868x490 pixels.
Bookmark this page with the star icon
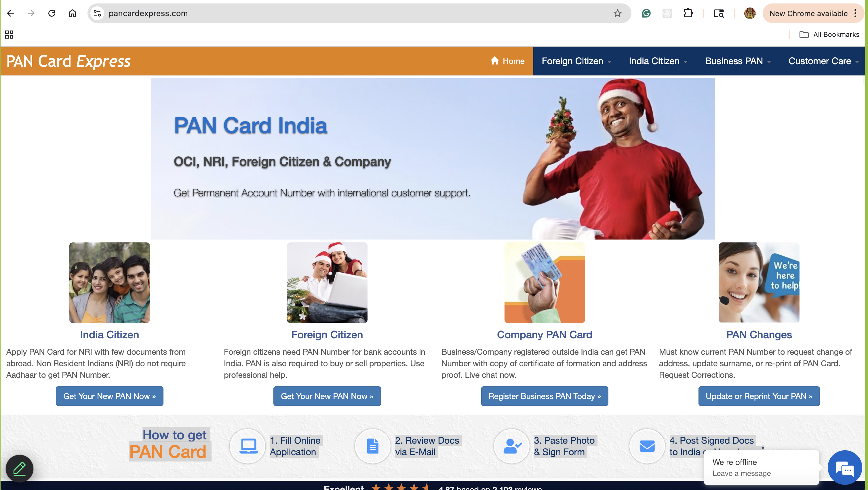tap(617, 14)
